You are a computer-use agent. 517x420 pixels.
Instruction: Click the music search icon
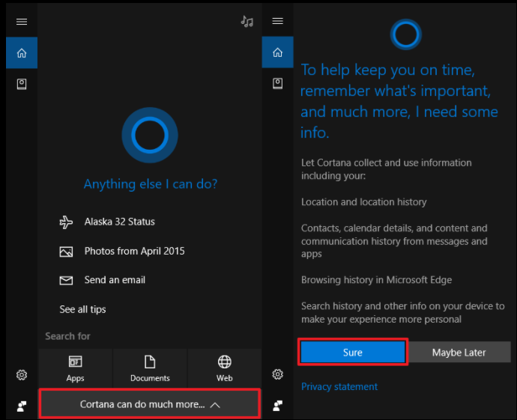[x=247, y=22]
